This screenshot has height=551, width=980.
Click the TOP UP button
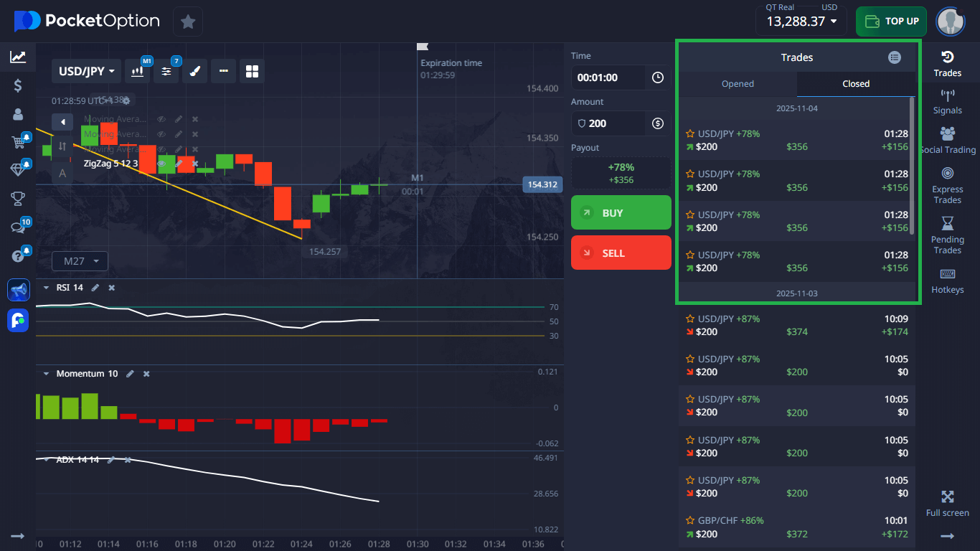coord(891,22)
